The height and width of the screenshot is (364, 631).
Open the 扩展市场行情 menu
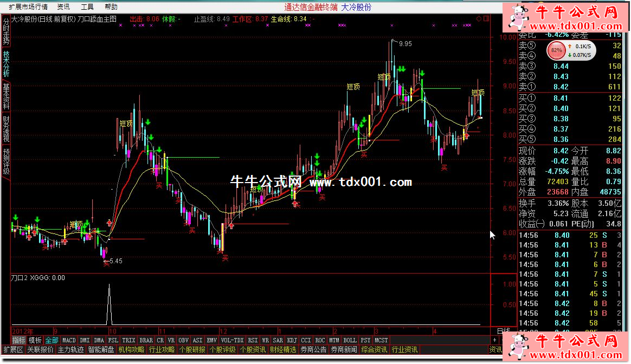coord(28,7)
